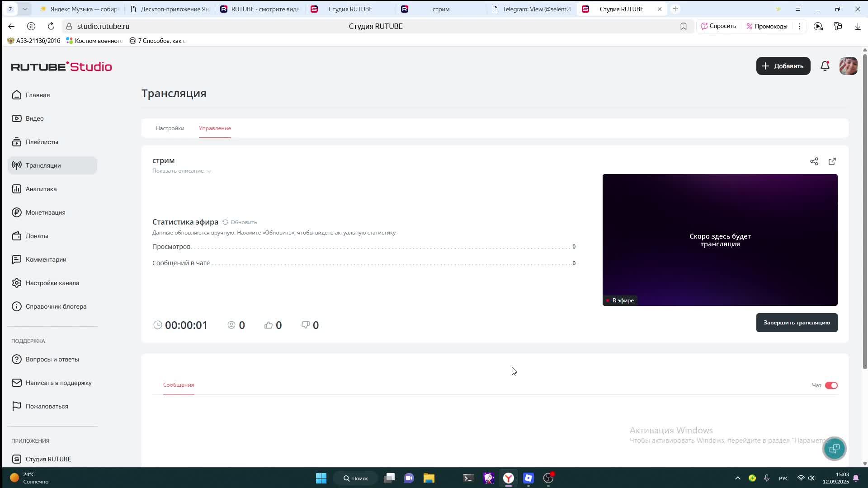868x488 pixels.
Task: Click the Добавить button
Action: [783, 66]
